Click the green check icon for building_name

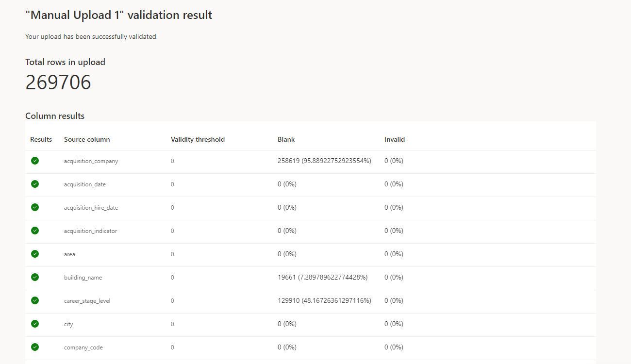35,277
